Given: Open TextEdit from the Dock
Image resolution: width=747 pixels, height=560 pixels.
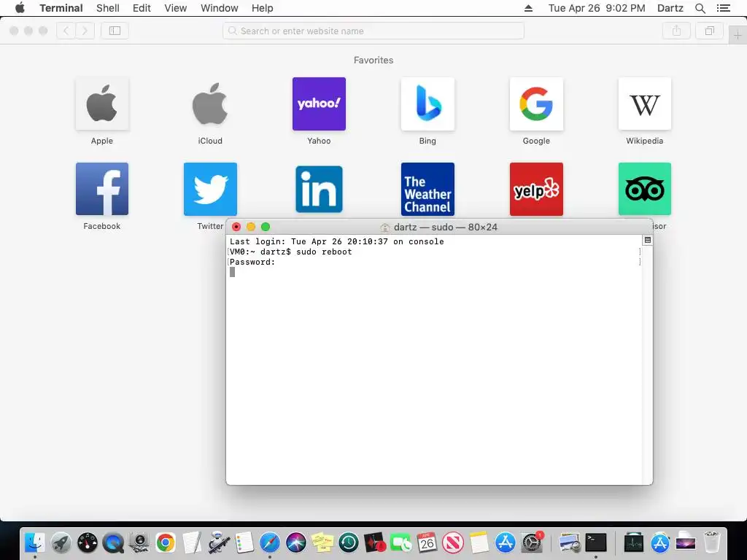Looking at the screenshot, I should 192,542.
